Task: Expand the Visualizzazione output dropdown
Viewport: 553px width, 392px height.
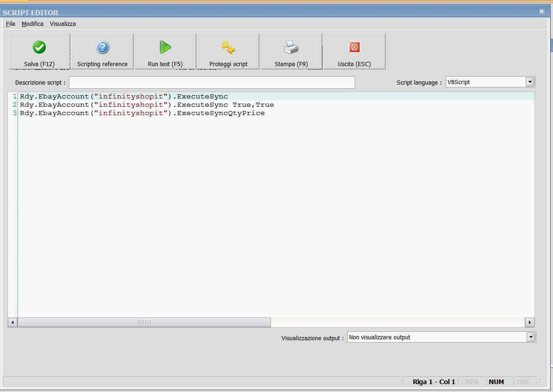Action: [x=531, y=337]
